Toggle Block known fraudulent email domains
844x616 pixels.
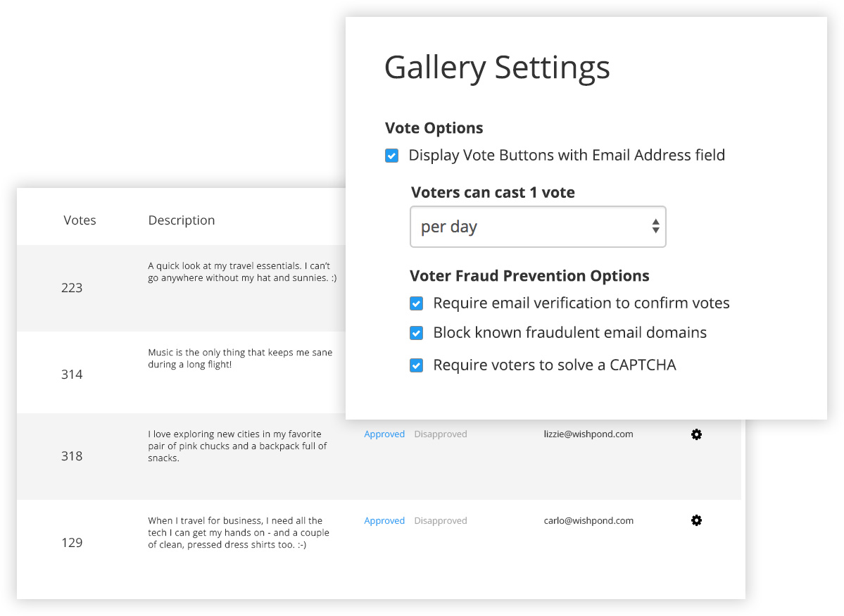click(416, 333)
